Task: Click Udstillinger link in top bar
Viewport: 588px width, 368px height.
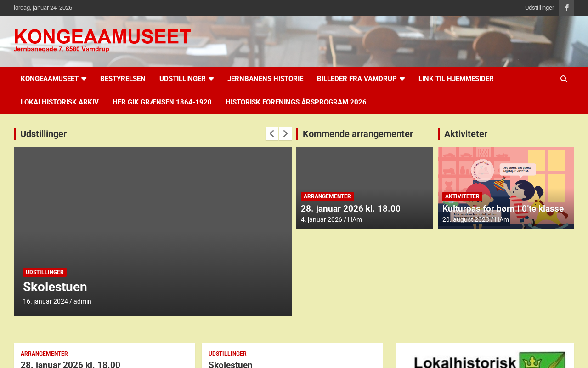Action: [539, 8]
